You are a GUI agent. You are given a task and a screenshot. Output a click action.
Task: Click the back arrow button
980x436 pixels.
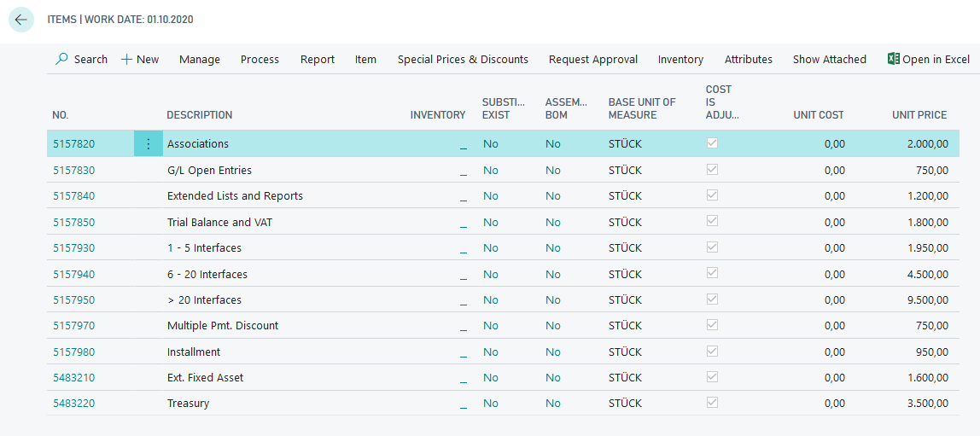tap(21, 20)
